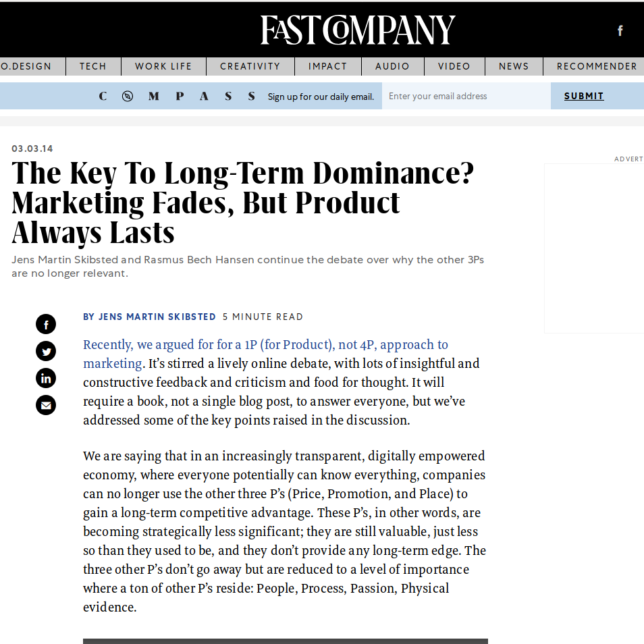This screenshot has height=644, width=644.
Task: Open the News section
Action: coord(514,67)
